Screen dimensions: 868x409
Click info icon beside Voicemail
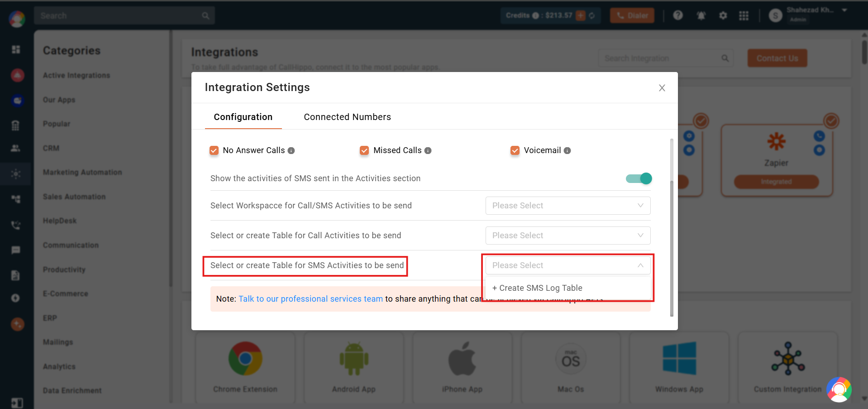(x=567, y=150)
